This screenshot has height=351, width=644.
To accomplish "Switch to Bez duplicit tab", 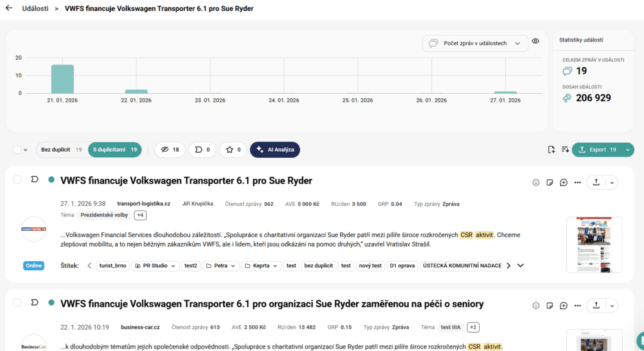I will point(62,150).
